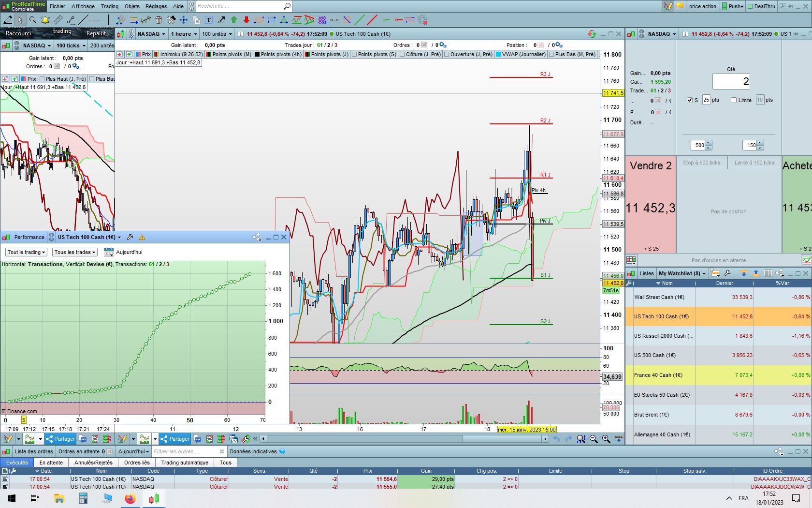812x508 pixels.
Task: Click the Stop à 500 ticks button
Action: [x=701, y=163]
